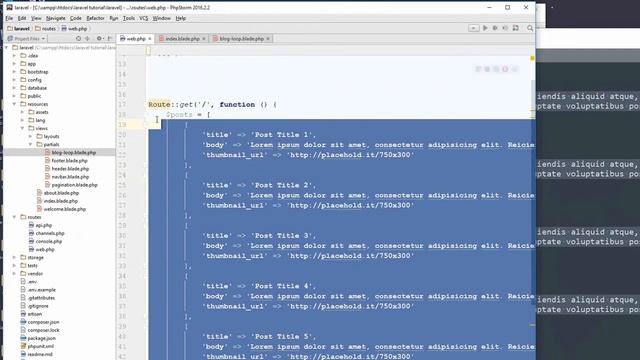Screen dimensions: 640x360
Task: Expand the app folder
Action: [15, 64]
